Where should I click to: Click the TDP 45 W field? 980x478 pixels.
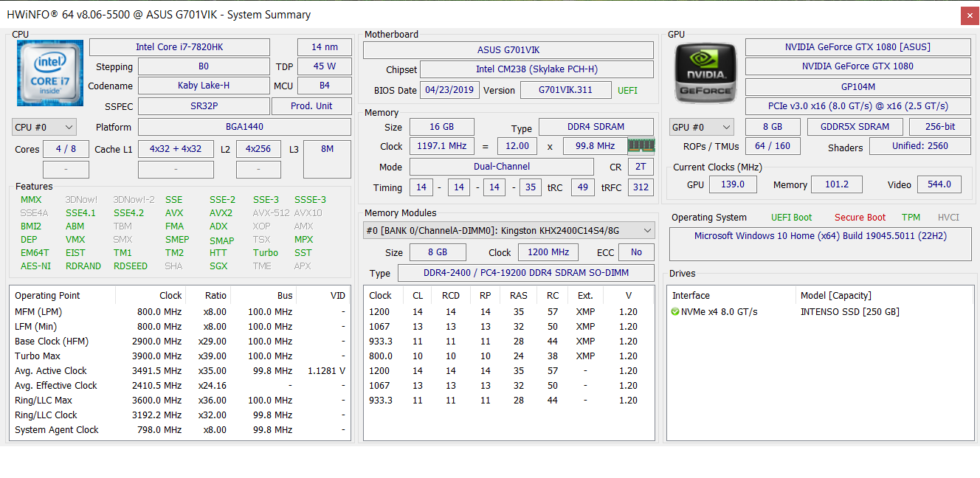(325, 66)
